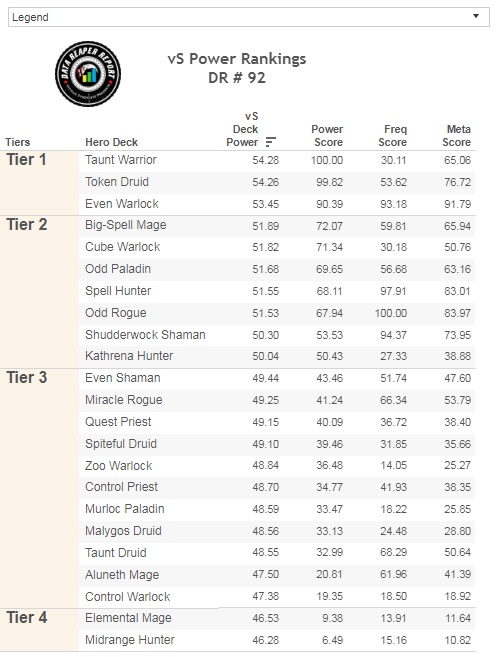This screenshot has height=657, width=499.
Task: Click the Odd Rogue deck name
Action: point(116,313)
